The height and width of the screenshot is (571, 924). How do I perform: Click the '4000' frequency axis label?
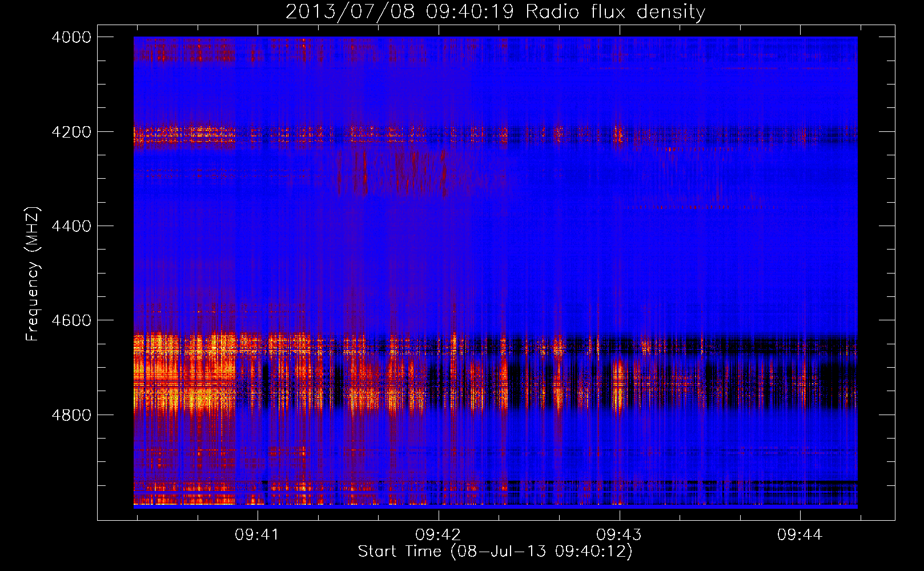pyautogui.click(x=71, y=37)
